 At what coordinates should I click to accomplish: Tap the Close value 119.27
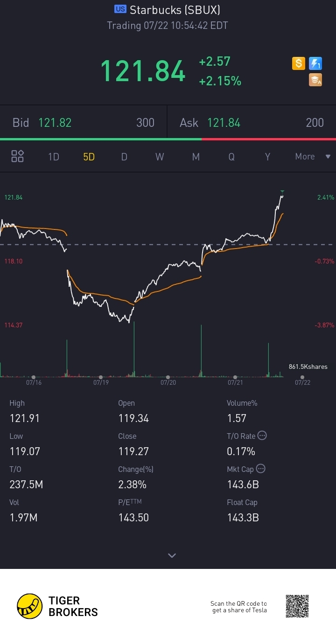pos(133,451)
